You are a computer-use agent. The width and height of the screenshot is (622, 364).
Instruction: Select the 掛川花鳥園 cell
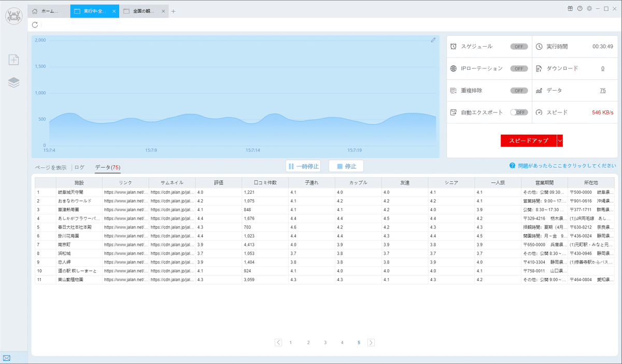pos(79,236)
